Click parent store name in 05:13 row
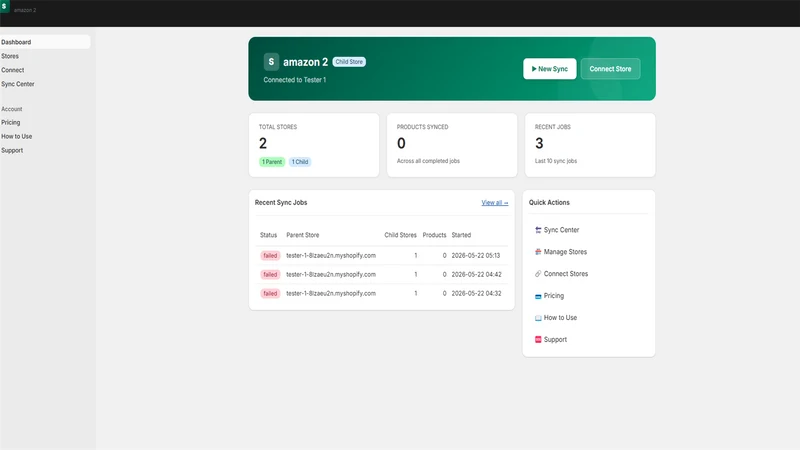The image size is (800, 450). point(331,256)
